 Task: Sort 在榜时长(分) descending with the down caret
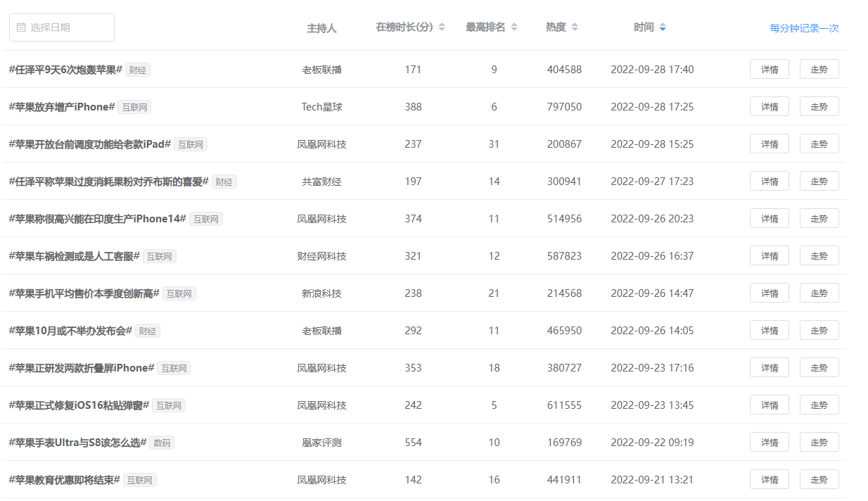[442, 30]
